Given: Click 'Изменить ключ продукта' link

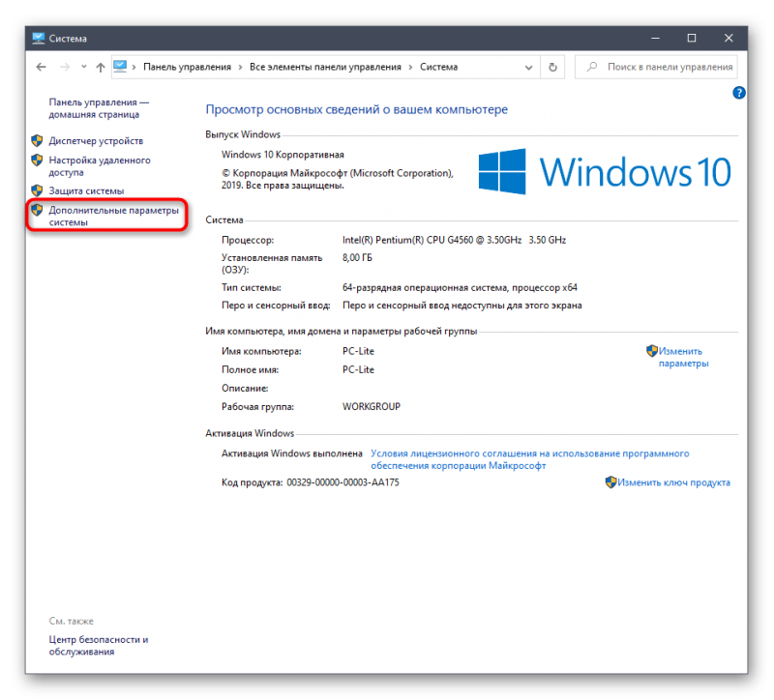Looking at the screenshot, I should pos(673,482).
